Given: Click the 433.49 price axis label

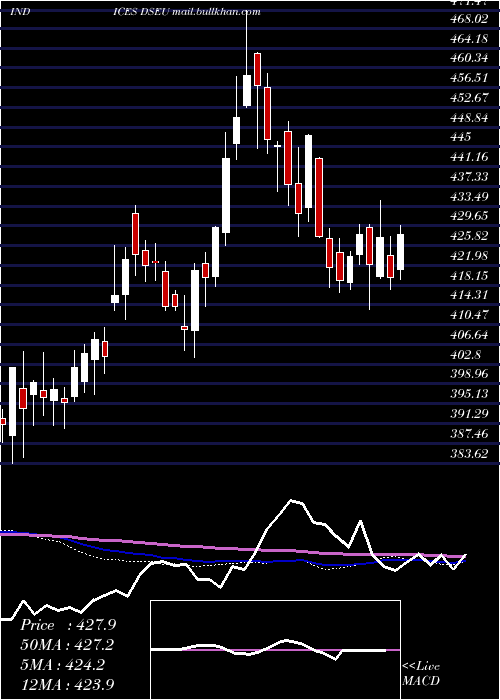Looking at the screenshot, I should (x=470, y=196).
